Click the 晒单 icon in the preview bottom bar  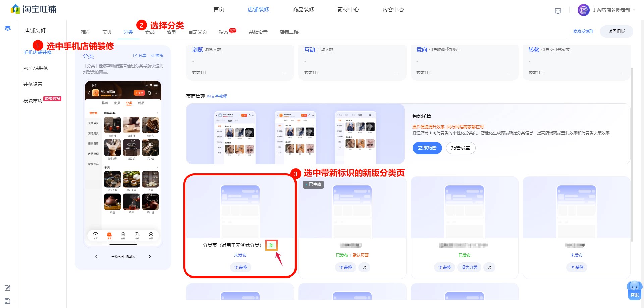point(137,236)
